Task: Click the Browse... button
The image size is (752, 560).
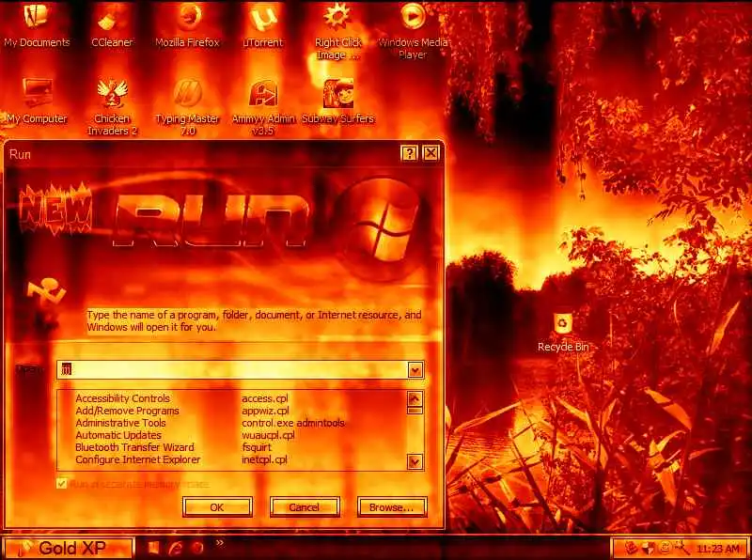Action: pyautogui.click(x=392, y=506)
